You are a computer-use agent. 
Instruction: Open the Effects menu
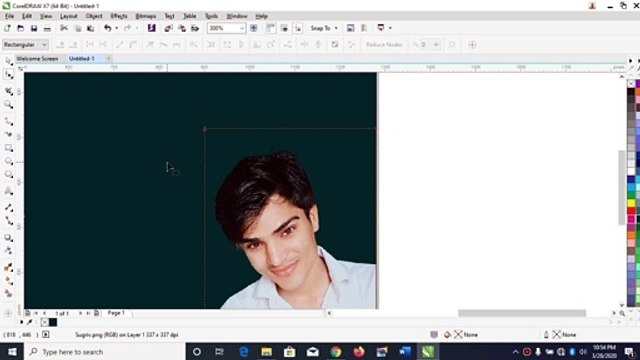pos(119,16)
